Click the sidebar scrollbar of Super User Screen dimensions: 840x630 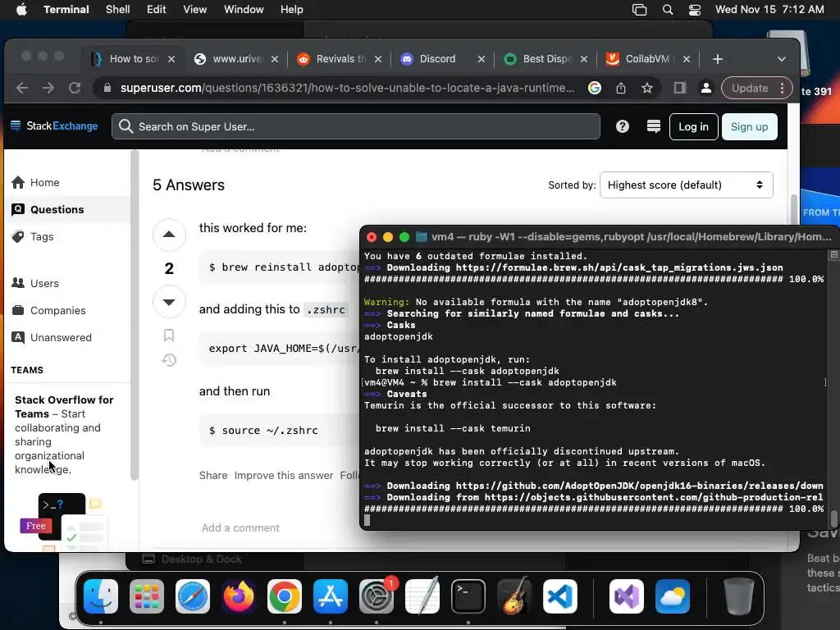tap(135, 316)
